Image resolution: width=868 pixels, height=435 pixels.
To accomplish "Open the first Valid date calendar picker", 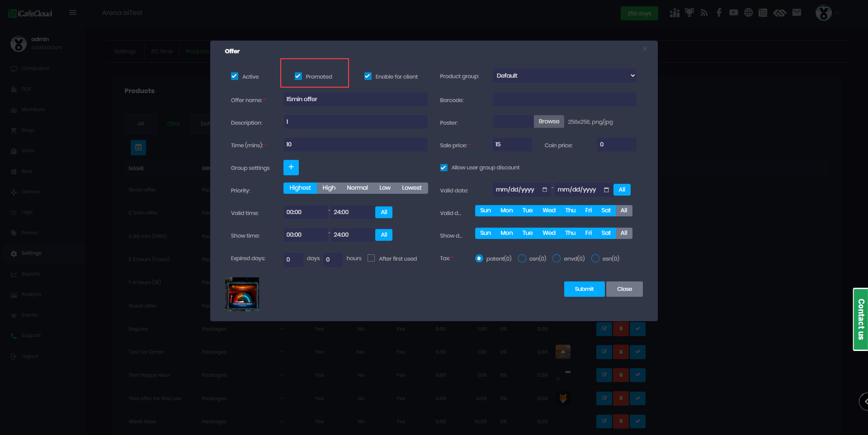I will [544, 190].
